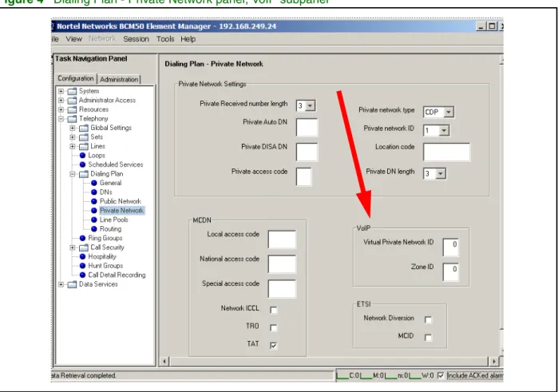Click the horizontal scrollbar right arrow
This screenshot has width=558, height=392.
pos(493,362)
